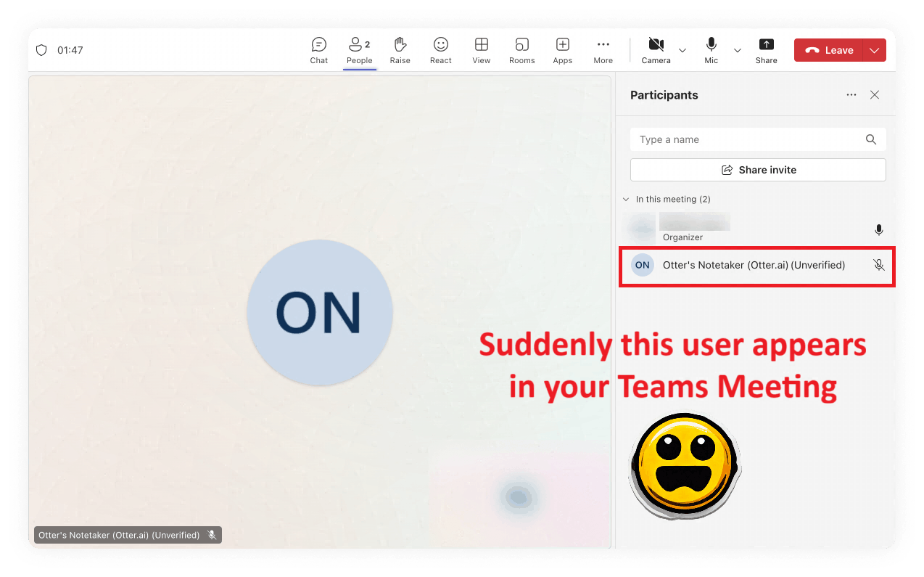
Task: Click the 'Type a name' search field
Action: point(747,139)
